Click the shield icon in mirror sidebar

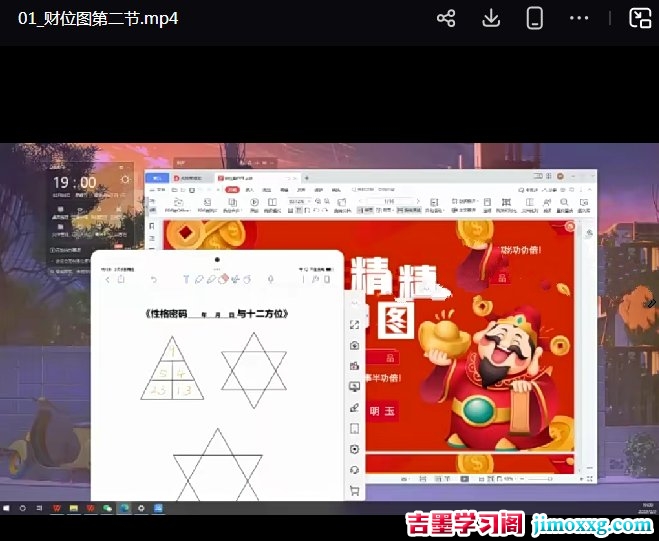354,449
